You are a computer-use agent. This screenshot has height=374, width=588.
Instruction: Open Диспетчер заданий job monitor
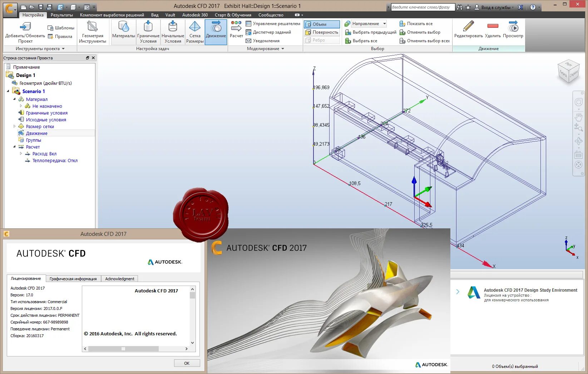tap(268, 32)
